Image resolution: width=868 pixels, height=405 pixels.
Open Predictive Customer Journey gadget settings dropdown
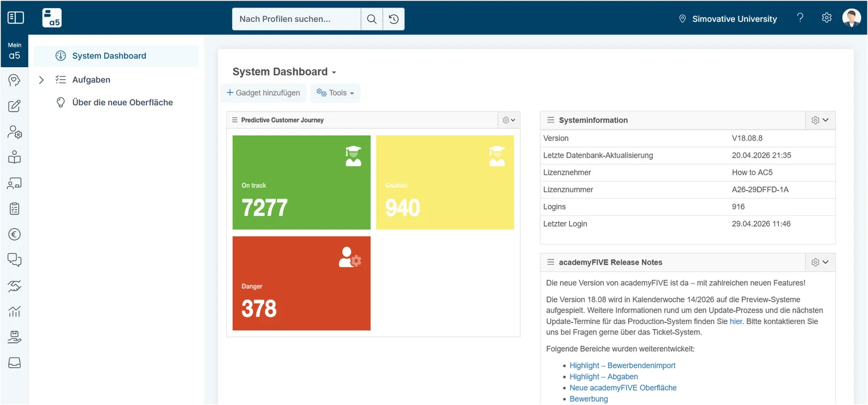coord(509,120)
